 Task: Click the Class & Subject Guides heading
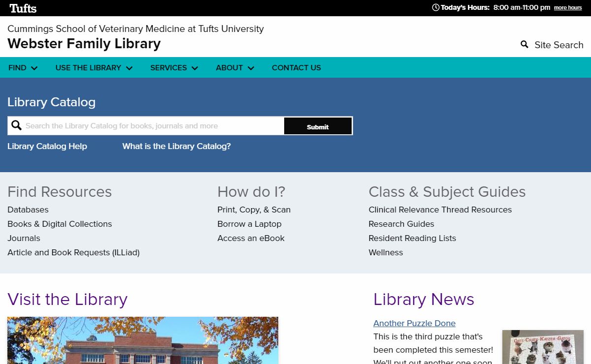[447, 191]
